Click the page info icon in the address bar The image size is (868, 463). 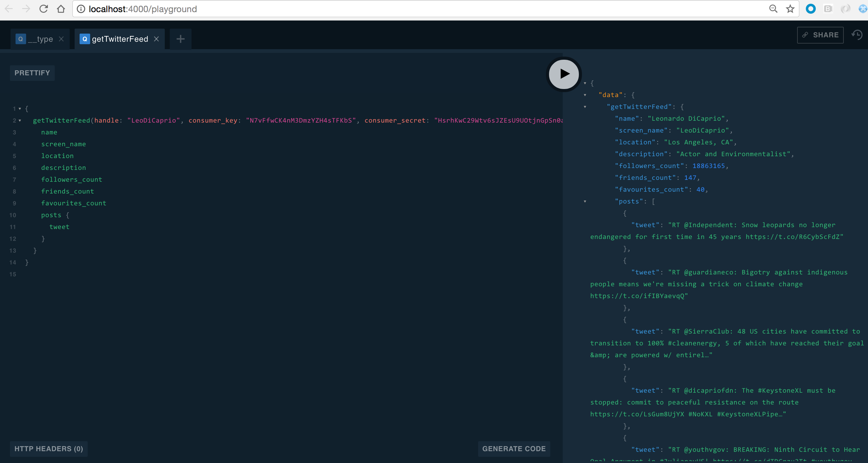[81, 9]
